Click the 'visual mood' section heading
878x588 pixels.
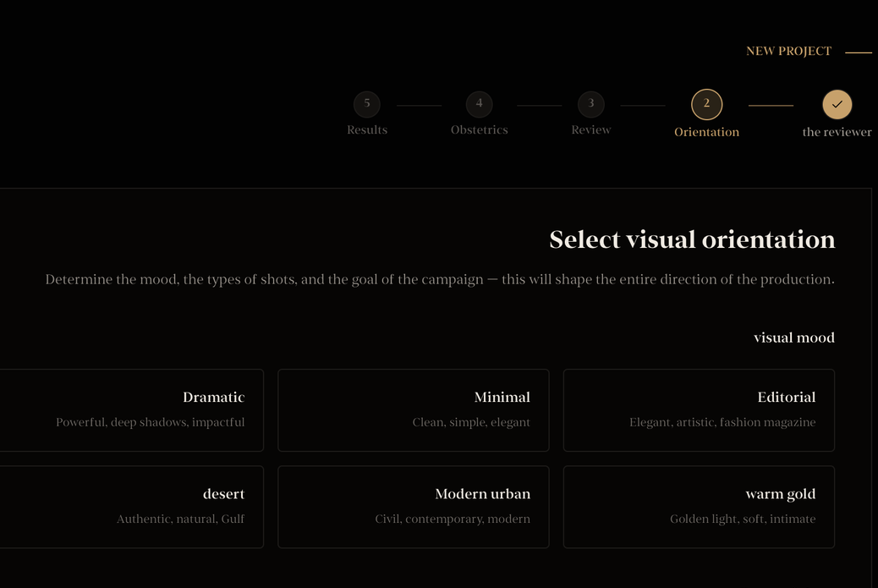pyautogui.click(x=793, y=337)
